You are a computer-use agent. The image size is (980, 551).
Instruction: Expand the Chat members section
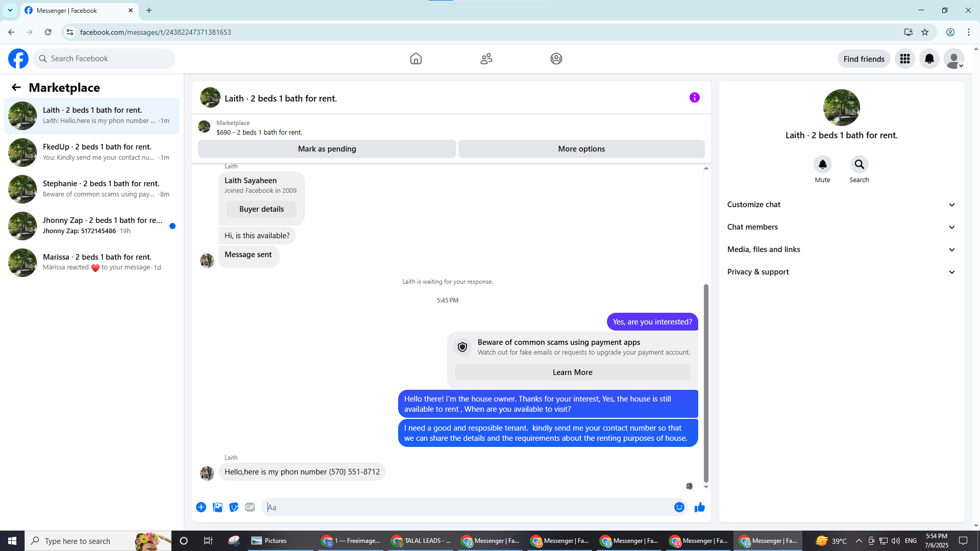point(841,227)
